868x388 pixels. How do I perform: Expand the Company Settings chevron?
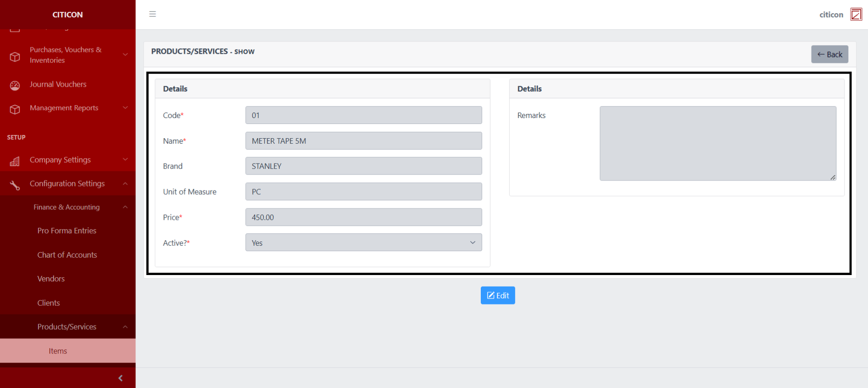(125, 159)
